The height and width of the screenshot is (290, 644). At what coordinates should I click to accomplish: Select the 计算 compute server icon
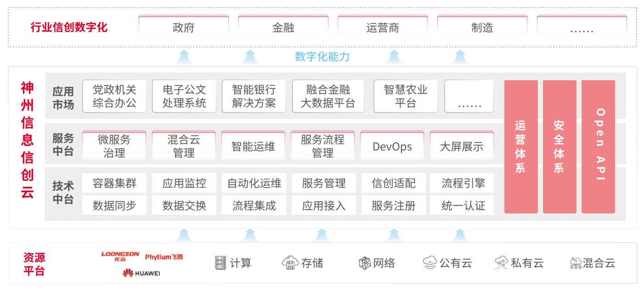(x=234, y=262)
